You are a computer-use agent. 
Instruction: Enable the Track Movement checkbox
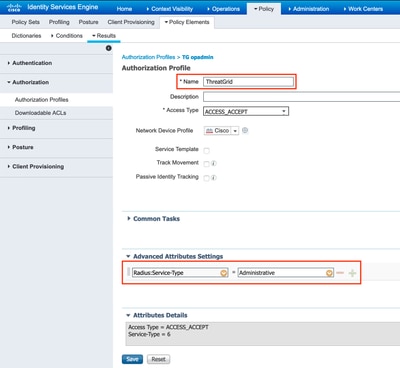(x=206, y=164)
